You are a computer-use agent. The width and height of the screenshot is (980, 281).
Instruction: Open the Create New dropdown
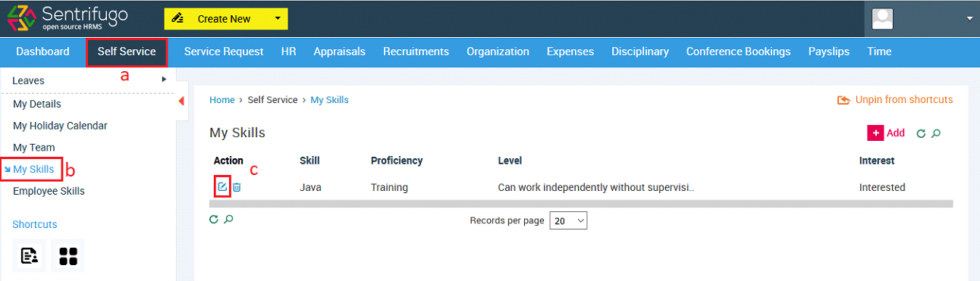[226, 18]
